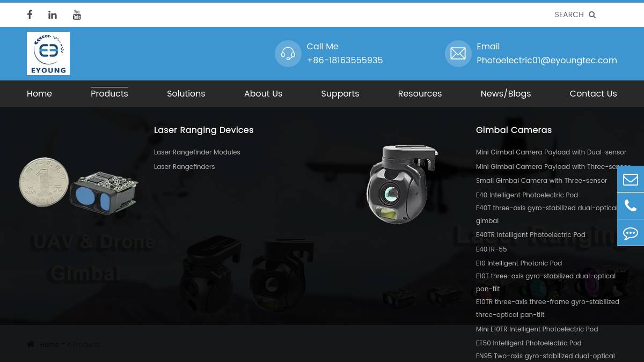
Task: Click the Products breadcrumb link
Action: (x=86, y=345)
